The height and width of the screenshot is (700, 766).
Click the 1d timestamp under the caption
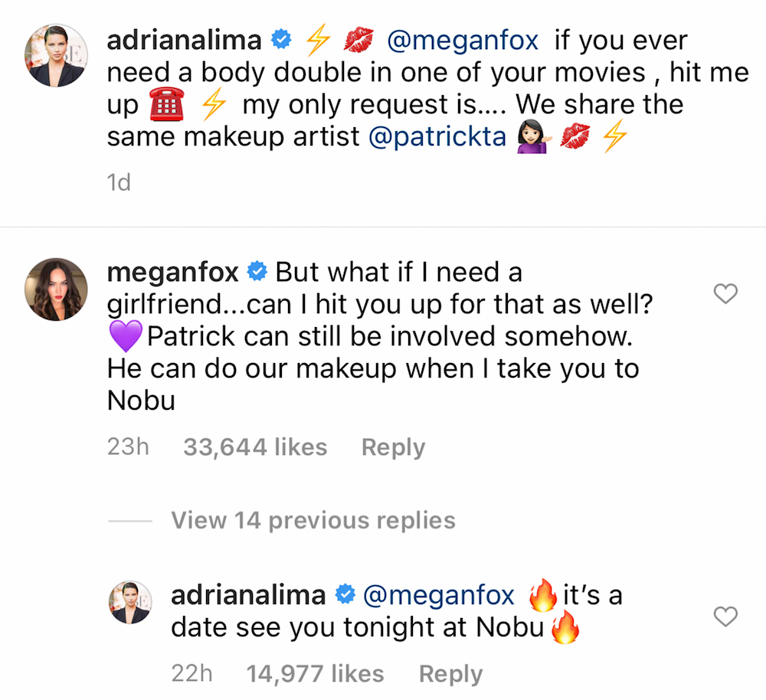(x=119, y=182)
